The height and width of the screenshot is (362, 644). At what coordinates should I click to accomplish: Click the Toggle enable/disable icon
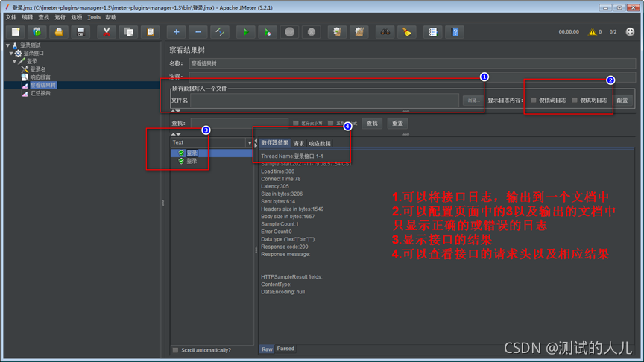pos(220,32)
